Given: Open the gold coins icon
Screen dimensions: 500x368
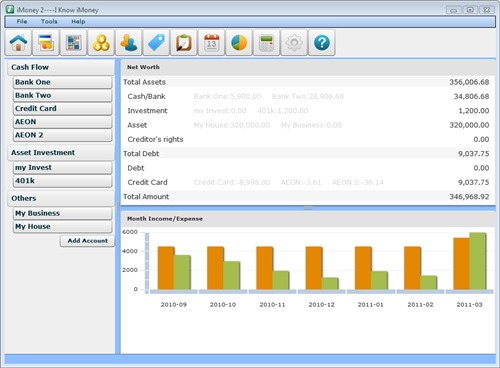Looking at the screenshot, I should [x=101, y=43].
